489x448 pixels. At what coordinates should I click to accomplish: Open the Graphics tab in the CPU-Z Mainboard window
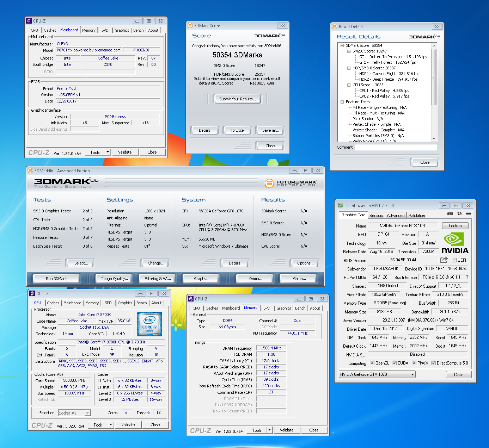coord(122,30)
